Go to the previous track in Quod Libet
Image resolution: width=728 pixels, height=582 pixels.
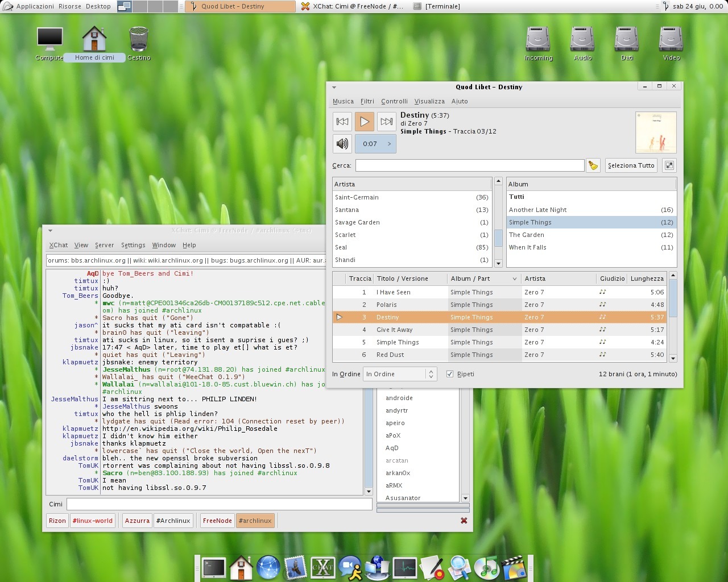342,121
